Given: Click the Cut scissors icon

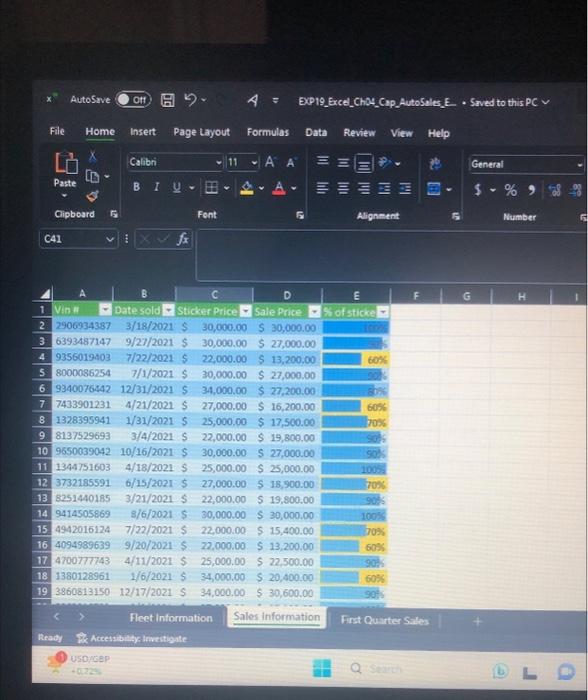Looking at the screenshot, I should coord(92,156).
